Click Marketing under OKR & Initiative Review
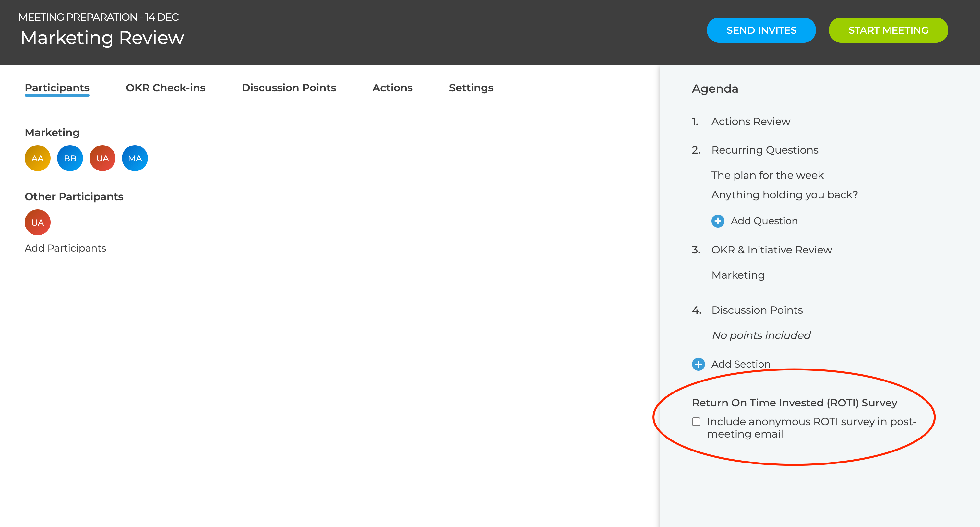 pyautogui.click(x=738, y=275)
